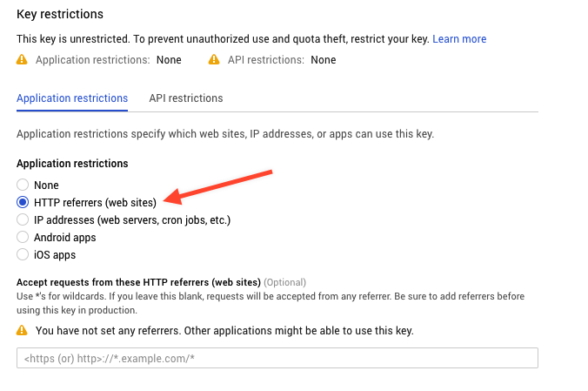Choose IP addresses (web servers, cron jobs) option
Image resolution: width=588 pixels, height=391 pixels.
coord(23,220)
